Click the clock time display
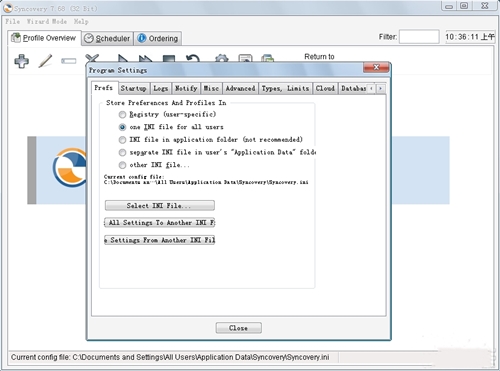500x371 pixels. [470, 37]
